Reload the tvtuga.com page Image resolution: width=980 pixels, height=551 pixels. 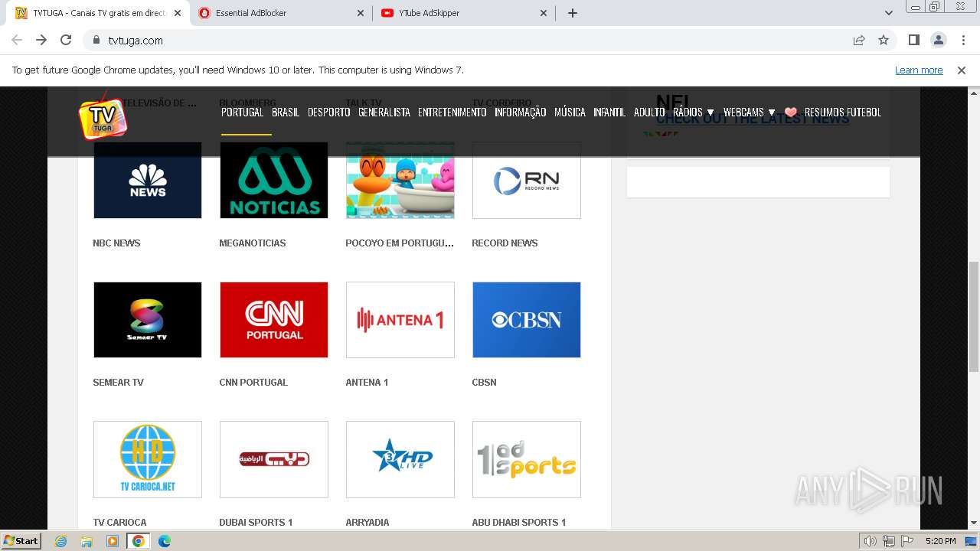pos(66,40)
